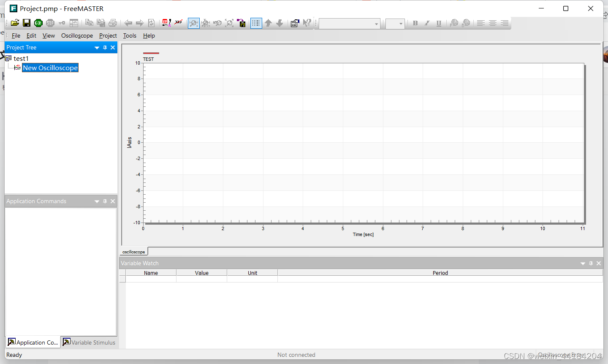Click the key icon in the toolbar

pyautogui.click(x=62, y=23)
